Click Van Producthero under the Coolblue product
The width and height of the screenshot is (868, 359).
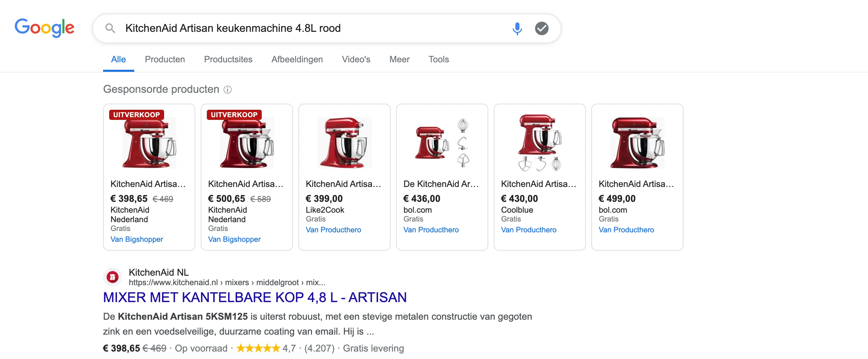tap(529, 230)
